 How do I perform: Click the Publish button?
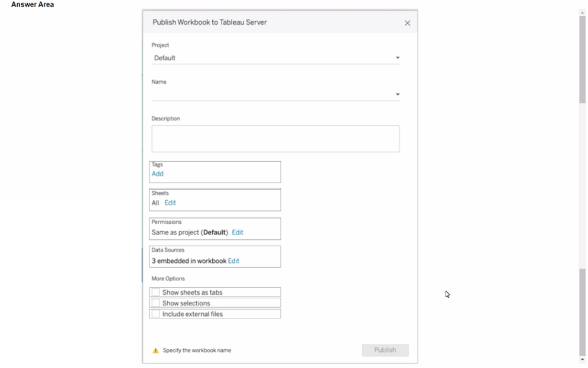coord(385,350)
